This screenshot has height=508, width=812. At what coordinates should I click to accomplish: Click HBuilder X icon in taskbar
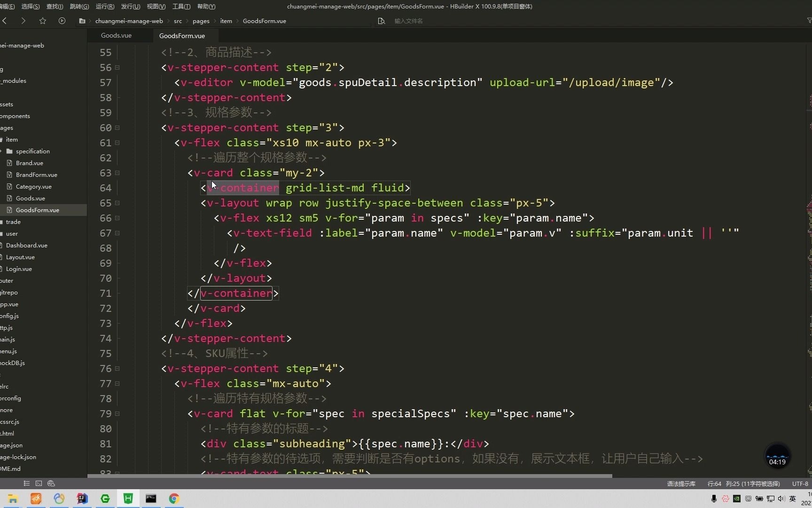[x=128, y=499]
